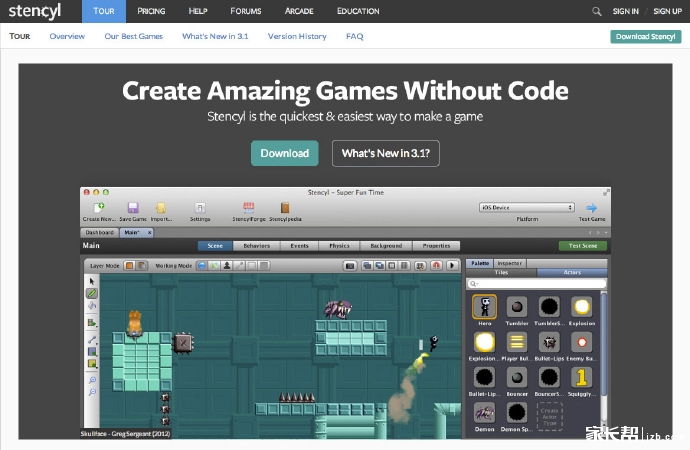Open the iOS Device platform dropdown
690x450 pixels.
click(528, 207)
